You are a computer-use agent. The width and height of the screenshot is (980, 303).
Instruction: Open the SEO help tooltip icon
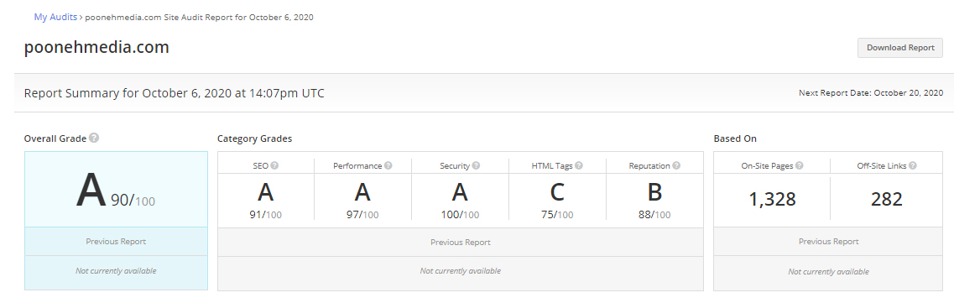coord(274,165)
